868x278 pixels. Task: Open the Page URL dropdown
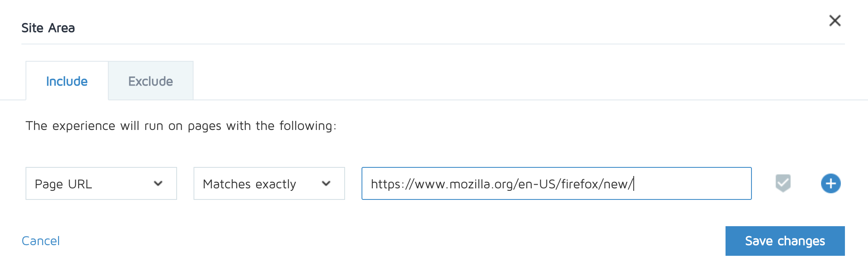tap(101, 183)
